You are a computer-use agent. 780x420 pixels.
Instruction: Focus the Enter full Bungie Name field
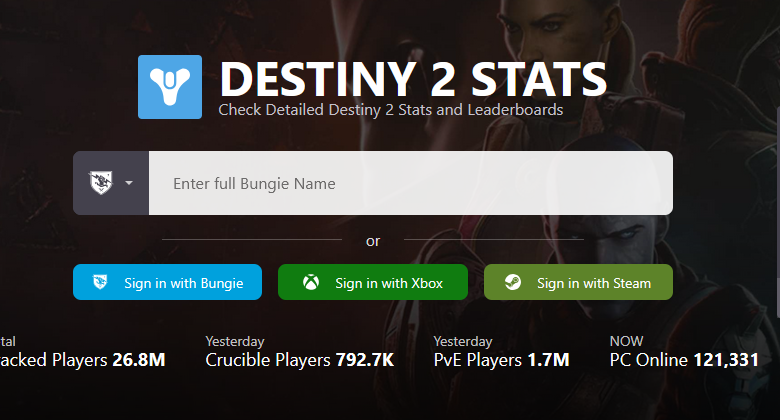point(410,183)
